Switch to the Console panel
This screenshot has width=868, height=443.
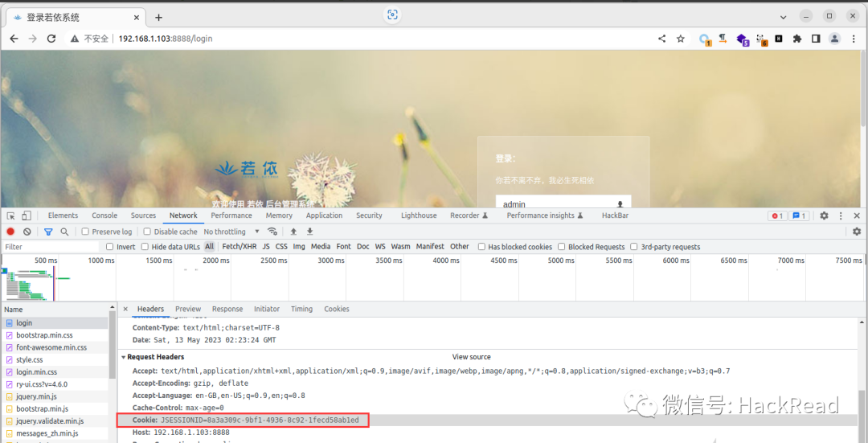[104, 215]
